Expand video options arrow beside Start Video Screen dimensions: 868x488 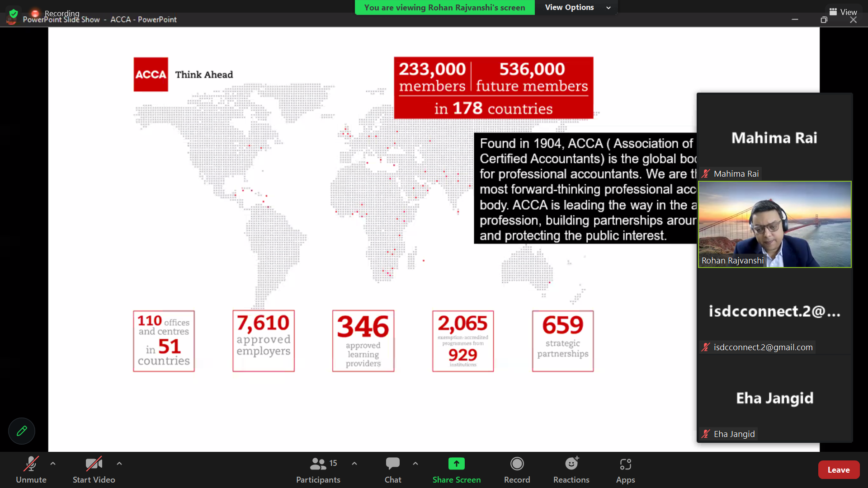coord(119,464)
